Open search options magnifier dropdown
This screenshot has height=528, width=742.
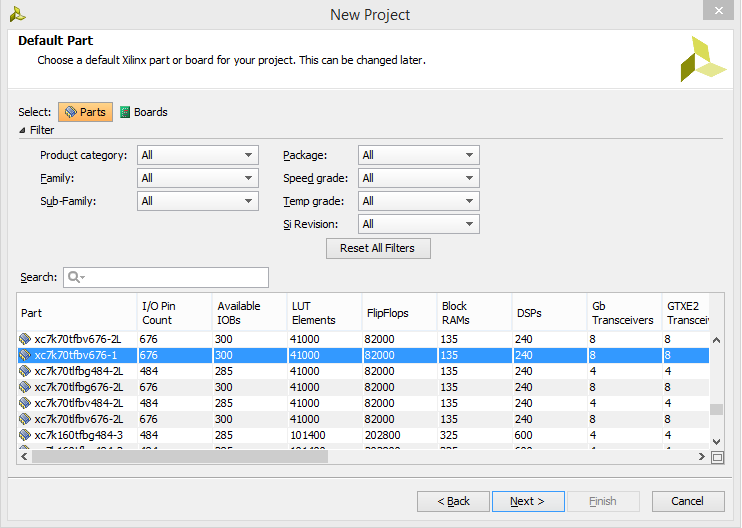point(76,277)
